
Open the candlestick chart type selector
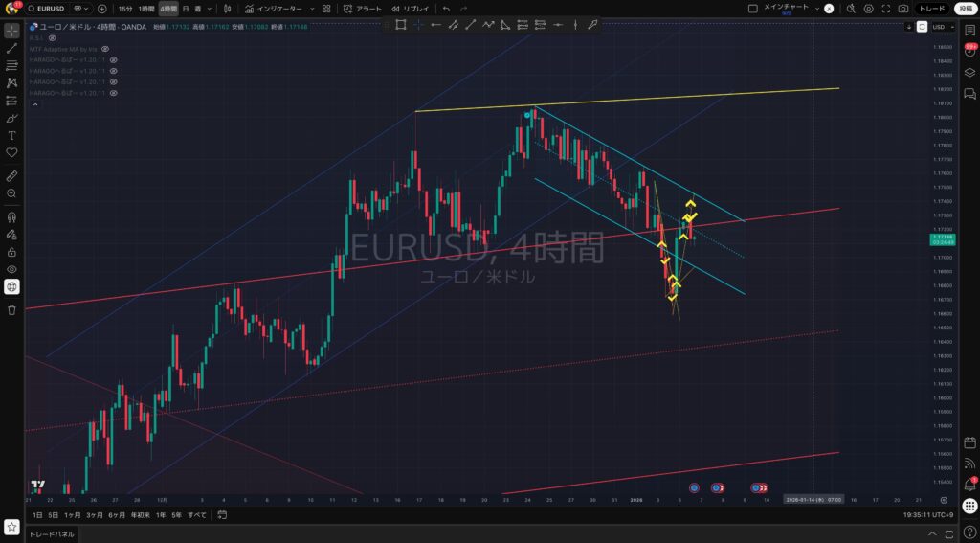click(228, 9)
